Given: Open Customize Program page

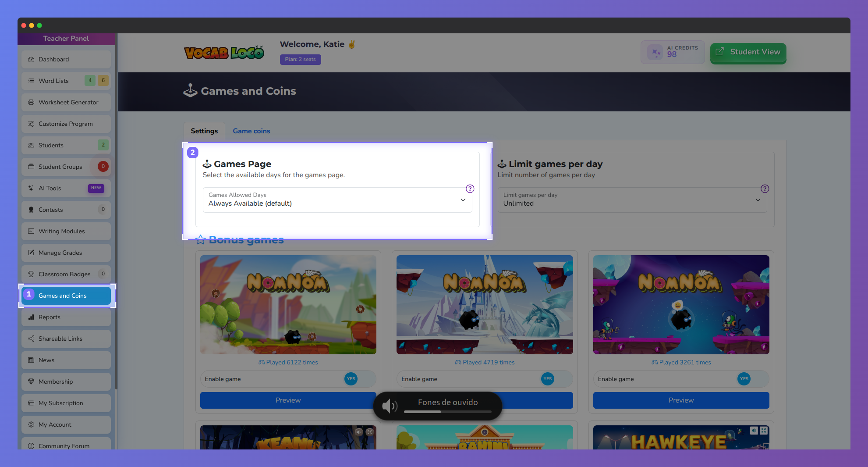Looking at the screenshot, I should coord(66,124).
